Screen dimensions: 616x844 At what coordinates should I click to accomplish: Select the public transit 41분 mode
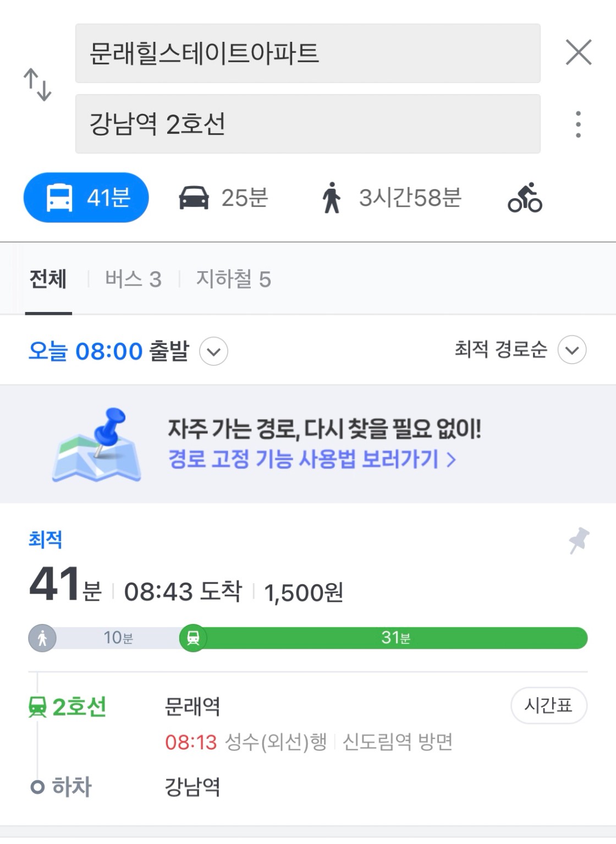pyautogui.click(x=86, y=198)
